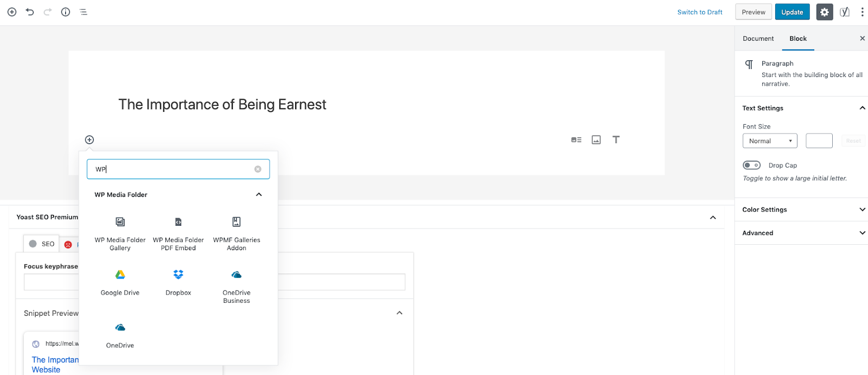The width and height of the screenshot is (868, 375).
Task: Add the OneDrive Business block
Action: [x=237, y=285]
